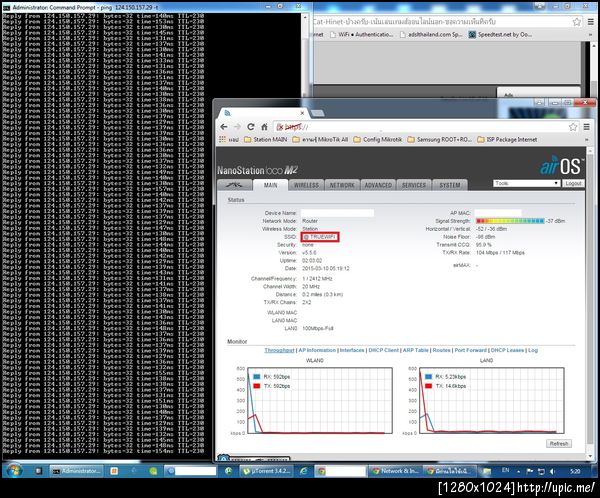Click the WiFi Authentication bookmark in the back browser
Image resolution: width=600 pixels, height=498 pixels.
362,34
